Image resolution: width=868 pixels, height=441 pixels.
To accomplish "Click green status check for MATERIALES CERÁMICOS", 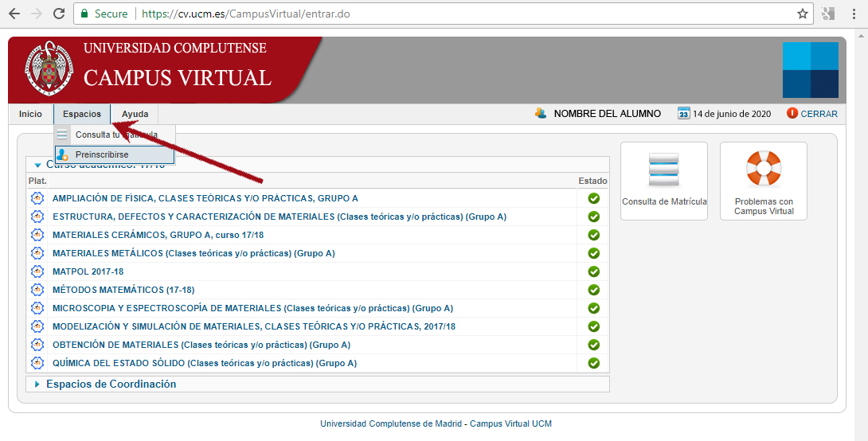I will tap(594, 235).
